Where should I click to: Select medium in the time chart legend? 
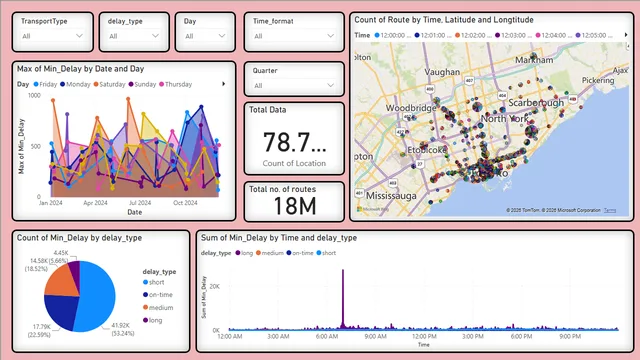[269, 253]
